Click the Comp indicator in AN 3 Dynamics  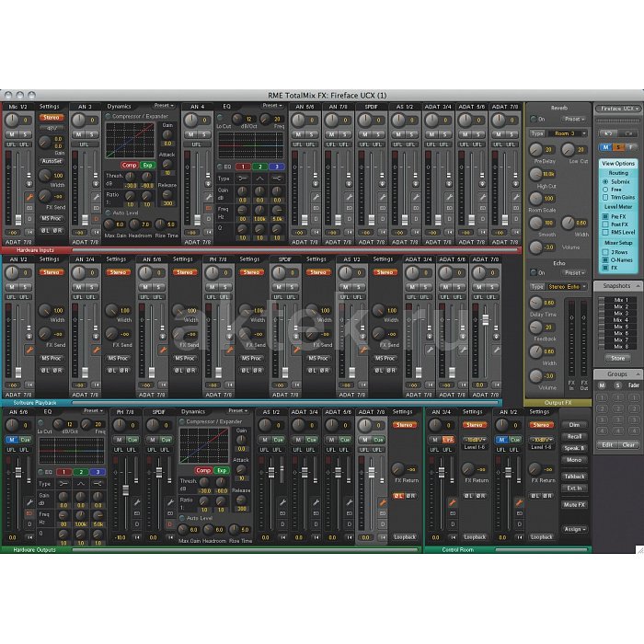(x=129, y=165)
